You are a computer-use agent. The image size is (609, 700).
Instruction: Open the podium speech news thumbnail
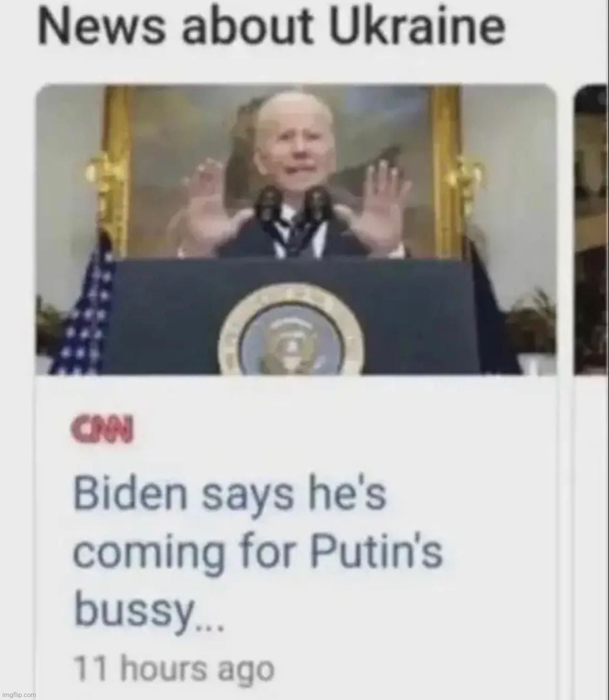point(296,230)
